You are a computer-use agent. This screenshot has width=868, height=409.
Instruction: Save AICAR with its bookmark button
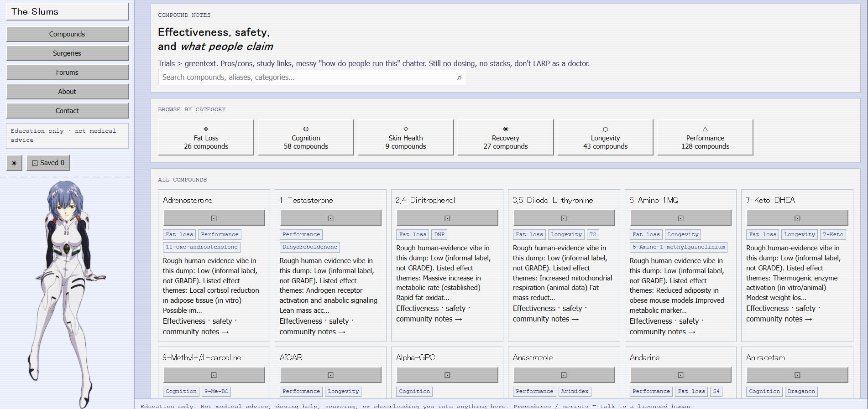(x=330, y=375)
